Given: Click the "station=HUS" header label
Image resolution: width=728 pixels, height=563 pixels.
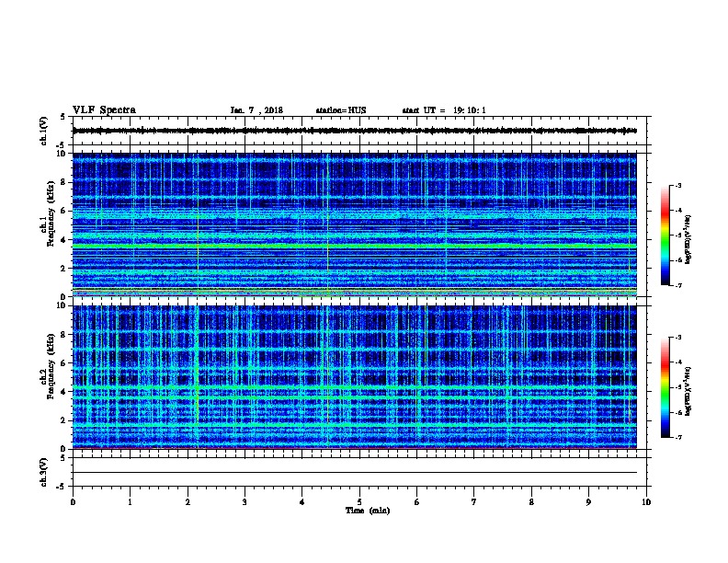Looking at the screenshot, I should pyautogui.click(x=341, y=110).
